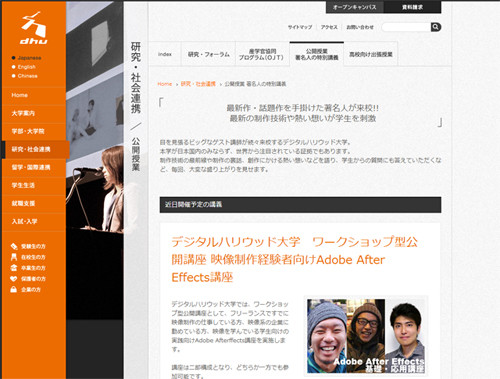Open Adobe After Effects lecture thumbnail

point(366,335)
